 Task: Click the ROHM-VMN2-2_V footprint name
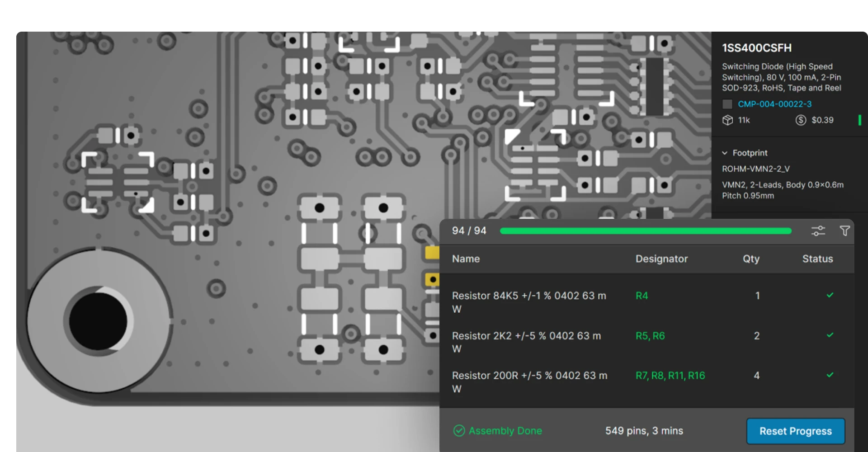coord(756,169)
